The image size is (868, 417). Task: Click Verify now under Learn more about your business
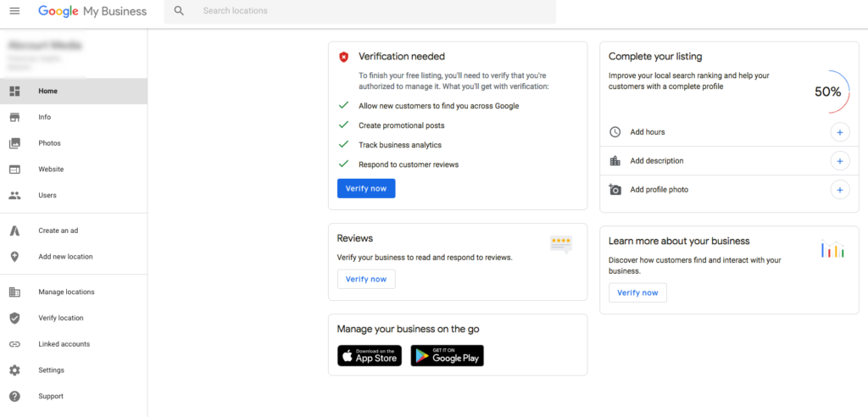637,293
